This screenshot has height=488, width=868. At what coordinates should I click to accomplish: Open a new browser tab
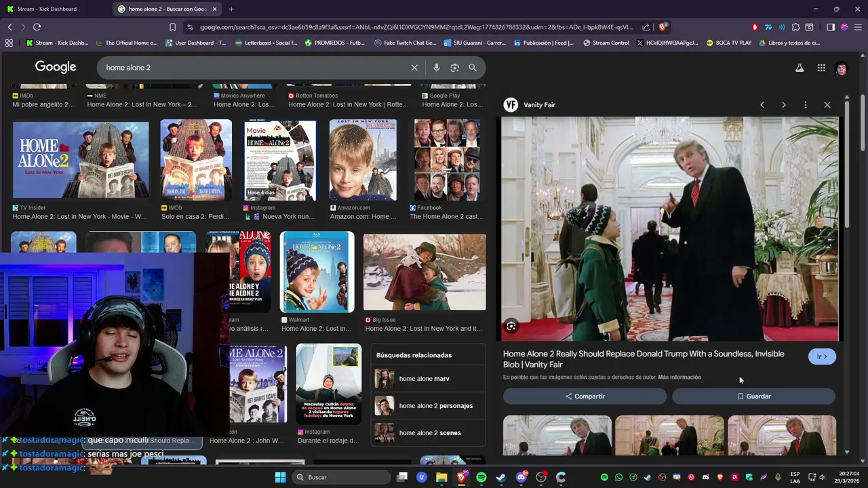[231, 9]
